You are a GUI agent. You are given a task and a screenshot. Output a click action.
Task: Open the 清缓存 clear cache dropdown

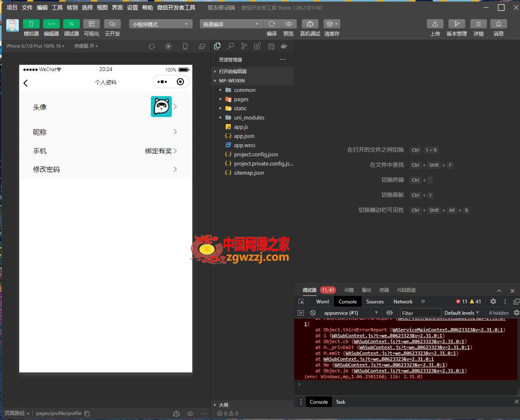point(331,24)
